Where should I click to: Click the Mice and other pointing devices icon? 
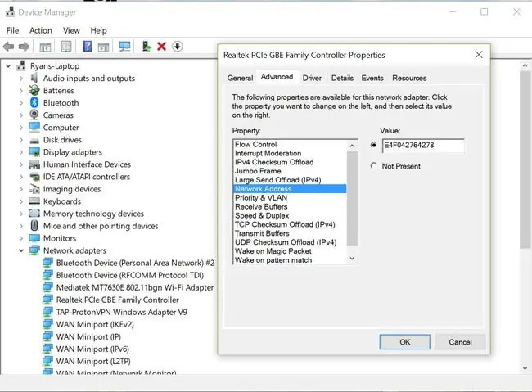coord(34,226)
